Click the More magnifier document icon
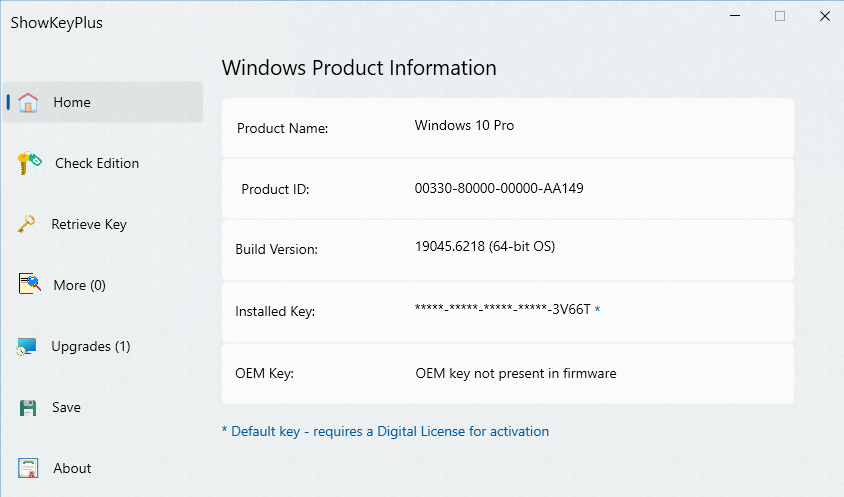Screen dimensions: 844x497 point(30,284)
